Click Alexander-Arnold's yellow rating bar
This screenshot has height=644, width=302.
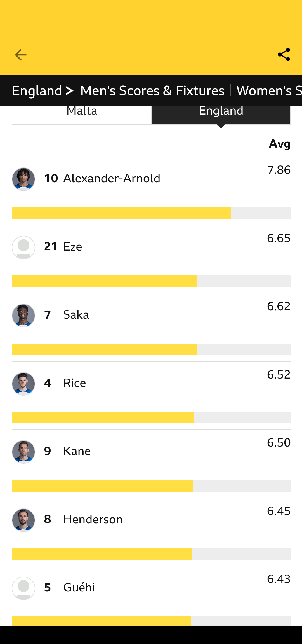tap(121, 213)
